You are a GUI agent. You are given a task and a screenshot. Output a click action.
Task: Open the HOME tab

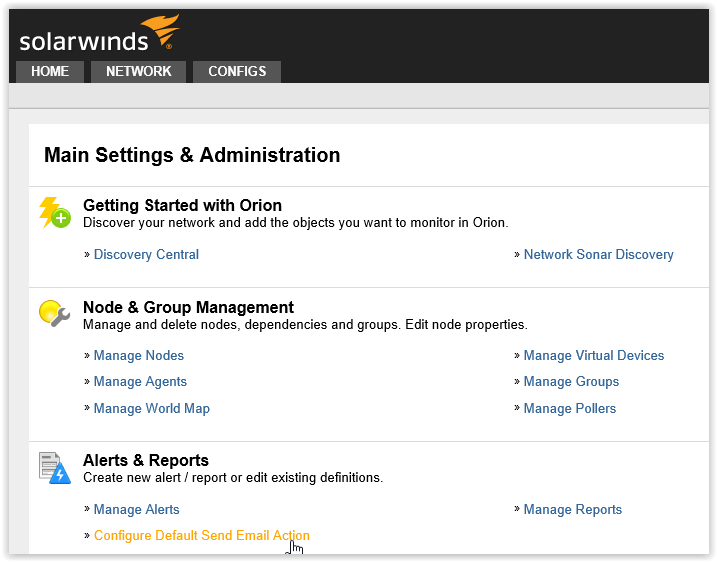coord(50,71)
